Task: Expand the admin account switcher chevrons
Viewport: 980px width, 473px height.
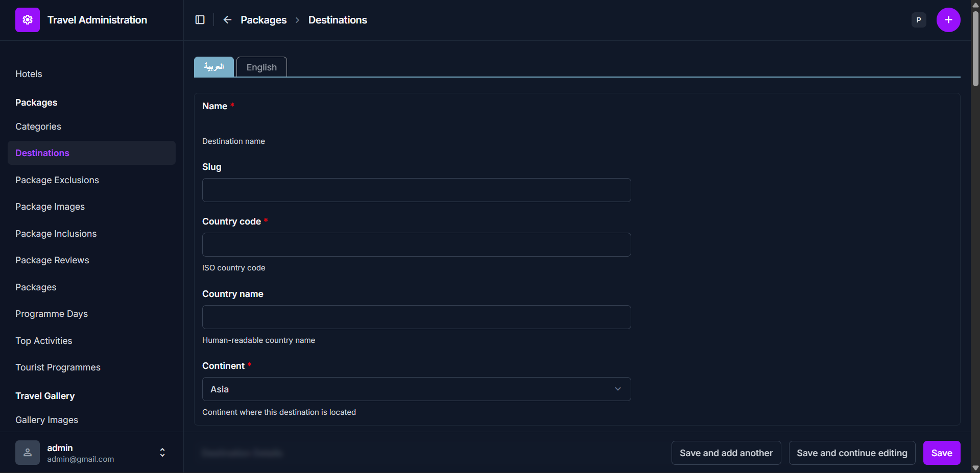Action: pos(162,453)
